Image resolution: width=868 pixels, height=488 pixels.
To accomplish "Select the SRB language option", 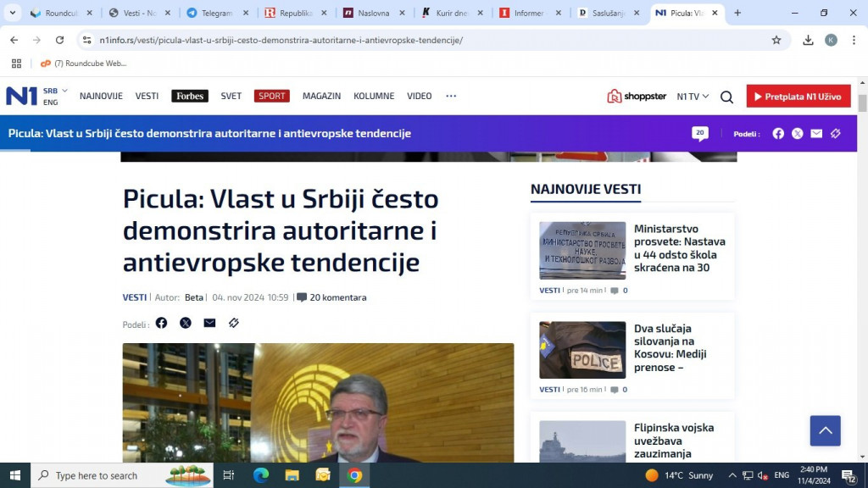I will pyautogui.click(x=50, y=90).
